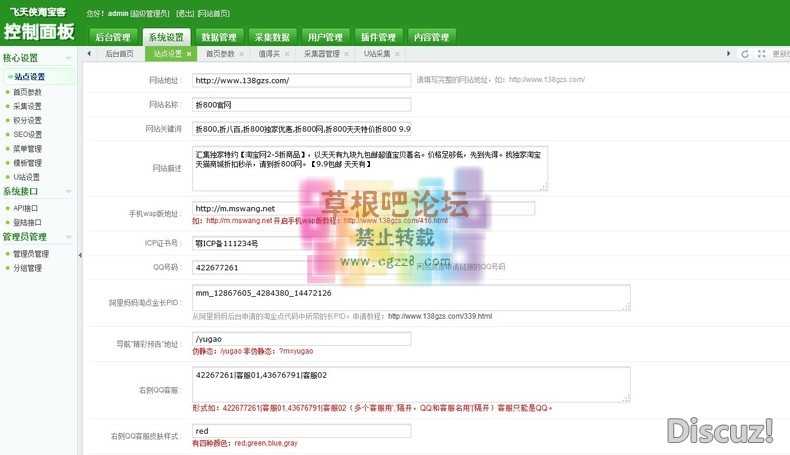Click the 手机wap版地址 input field
The width and height of the screenshot is (790, 455).
pyautogui.click(x=363, y=208)
